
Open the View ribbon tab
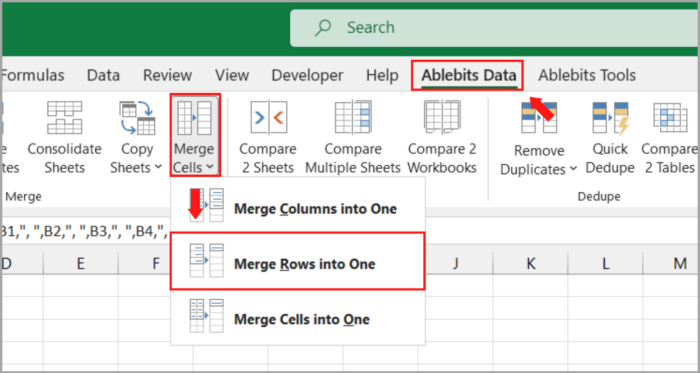coord(232,75)
